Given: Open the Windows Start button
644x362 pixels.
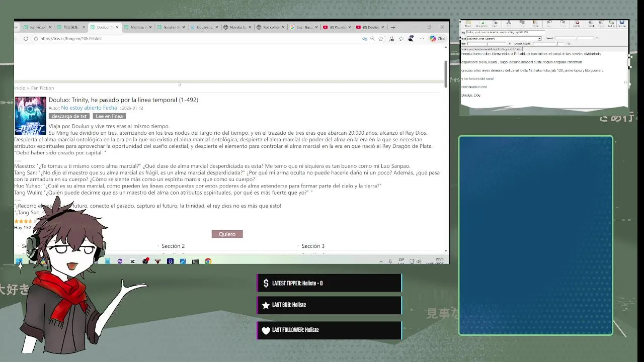Looking at the screenshot, I should pyautogui.click(x=19, y=261).
